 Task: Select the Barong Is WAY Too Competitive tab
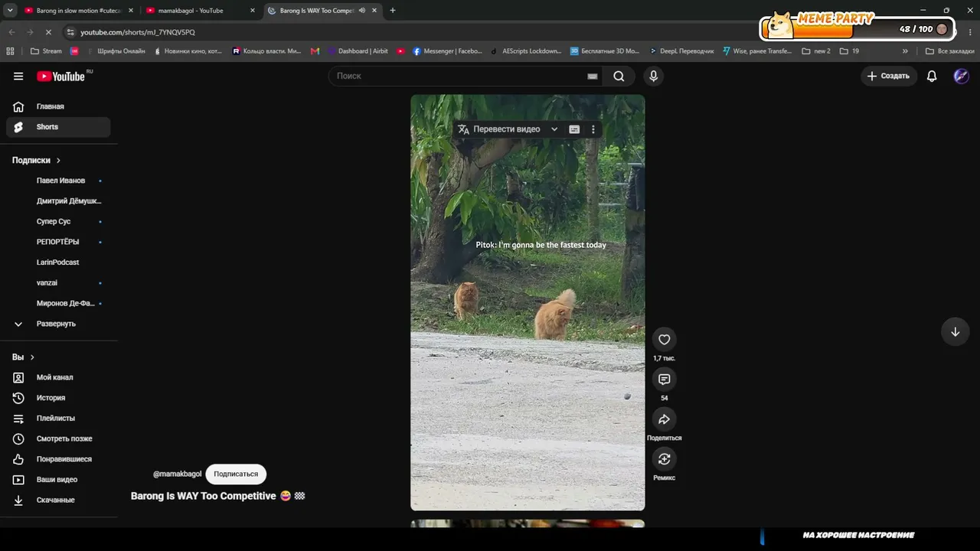pos(322,11)
